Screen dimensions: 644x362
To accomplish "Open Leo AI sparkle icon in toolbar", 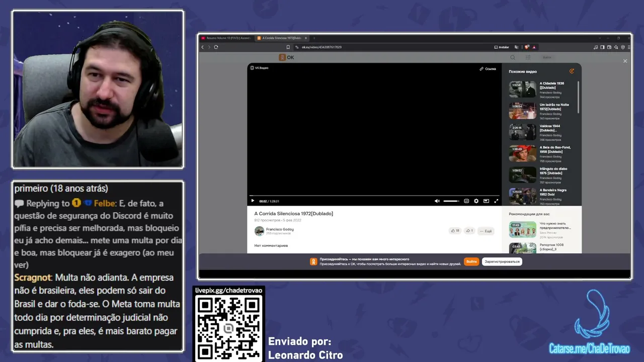I will coord(616,47).
